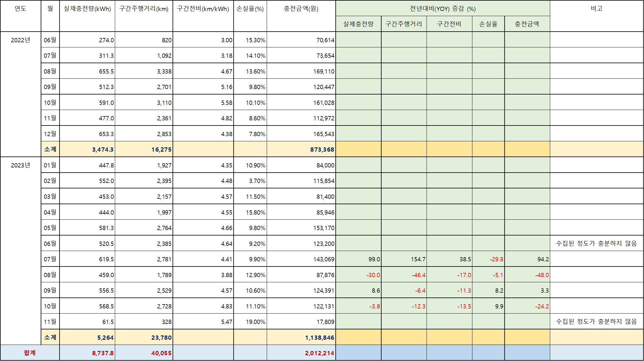Select the 2023년 year cell
This screenshot has width=644, height=361.
click(20, 165)
